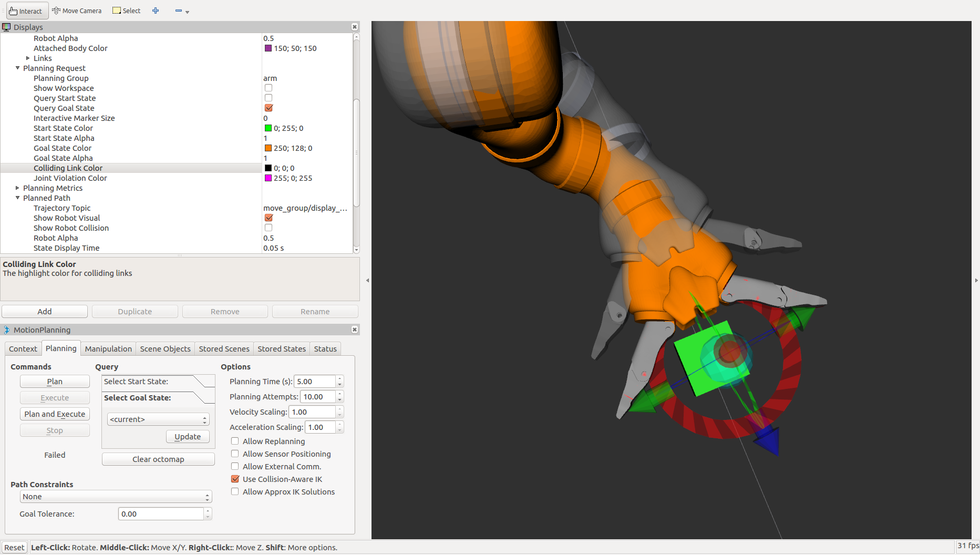Click the blue plus add-tool icon
Screen dimensions: 980x555
coord(156,11)
